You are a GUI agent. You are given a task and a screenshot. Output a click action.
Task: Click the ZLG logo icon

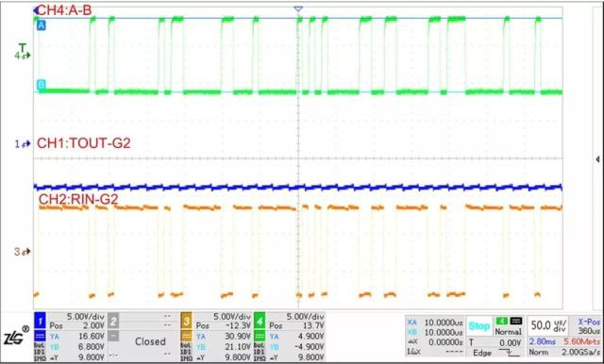(x=16, y=337)
